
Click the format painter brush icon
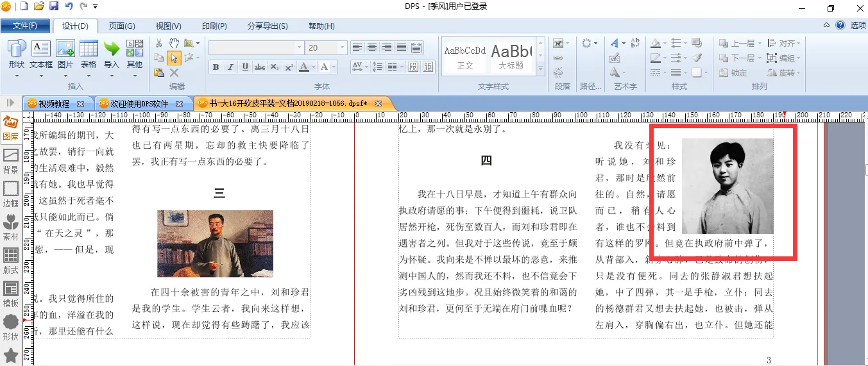697,58
